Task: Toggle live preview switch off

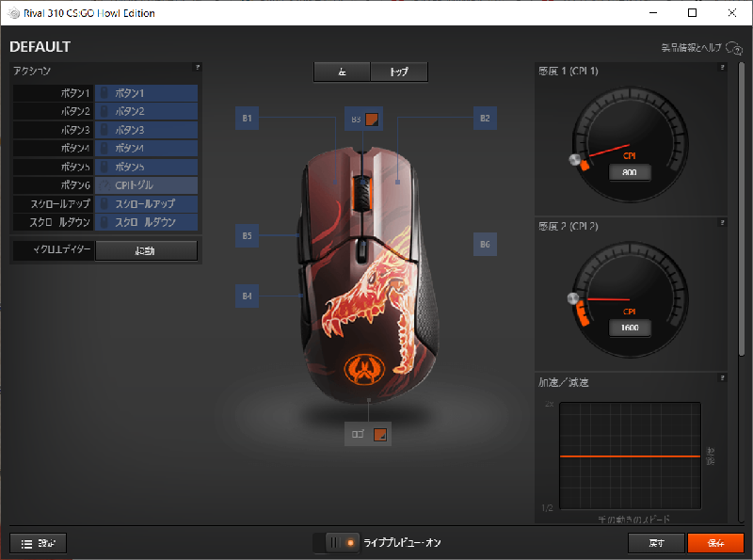Action: (x=342, y=543)
